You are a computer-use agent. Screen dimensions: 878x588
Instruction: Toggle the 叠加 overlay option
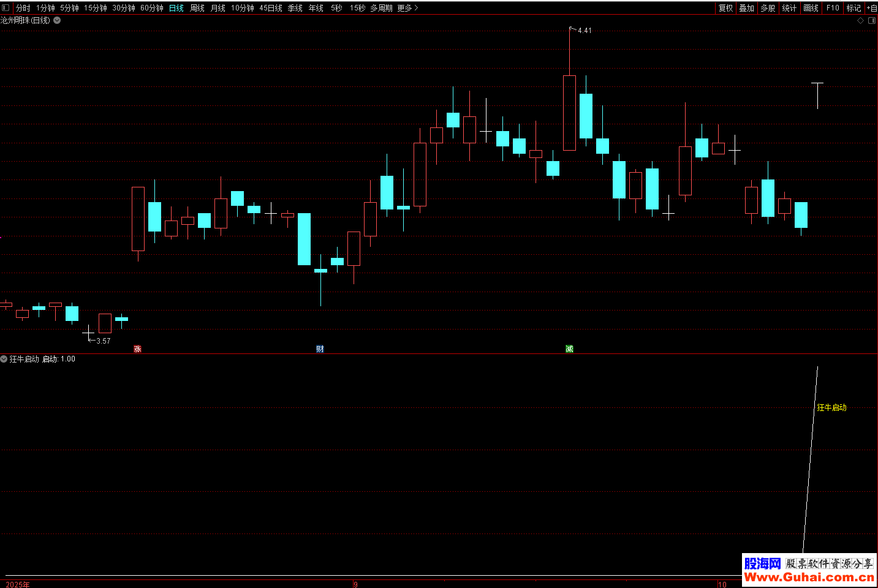click(746, 8)
